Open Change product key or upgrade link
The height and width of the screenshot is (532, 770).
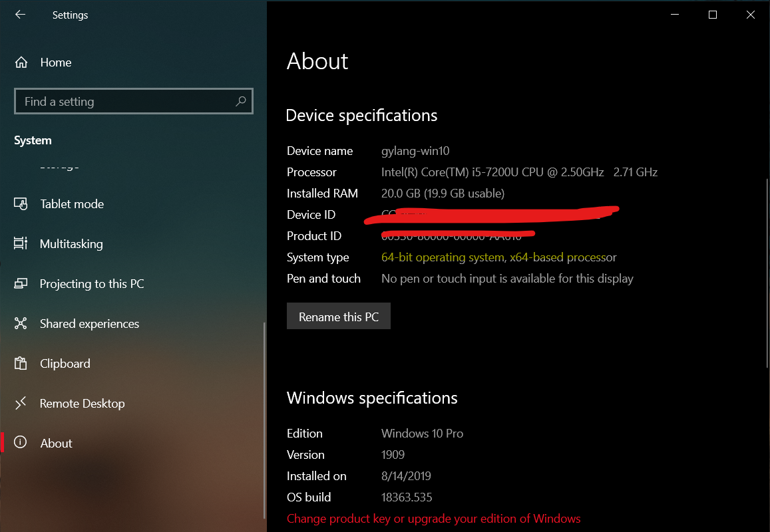(434, 519)
